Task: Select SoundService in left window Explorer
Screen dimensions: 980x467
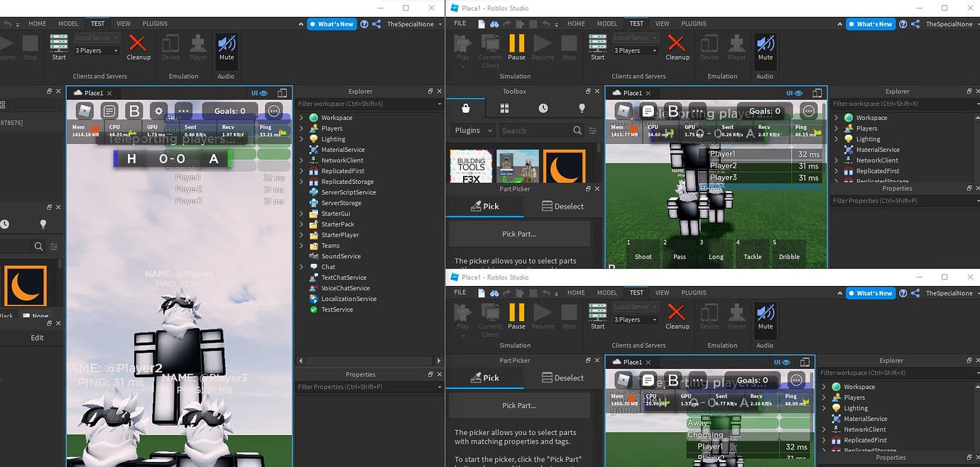Action: click(x=340, y=256)
